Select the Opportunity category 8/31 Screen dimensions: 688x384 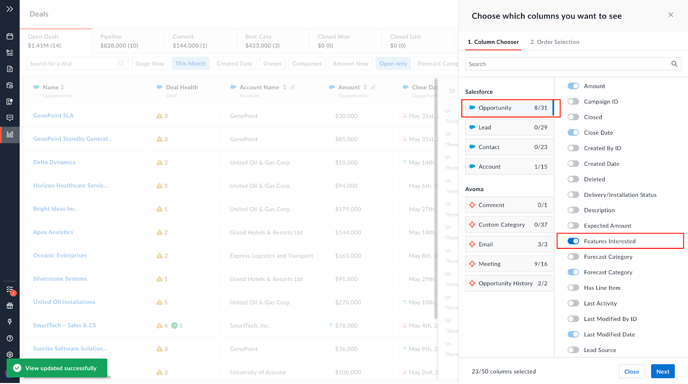pyautogui.click(x=509, y=108)
